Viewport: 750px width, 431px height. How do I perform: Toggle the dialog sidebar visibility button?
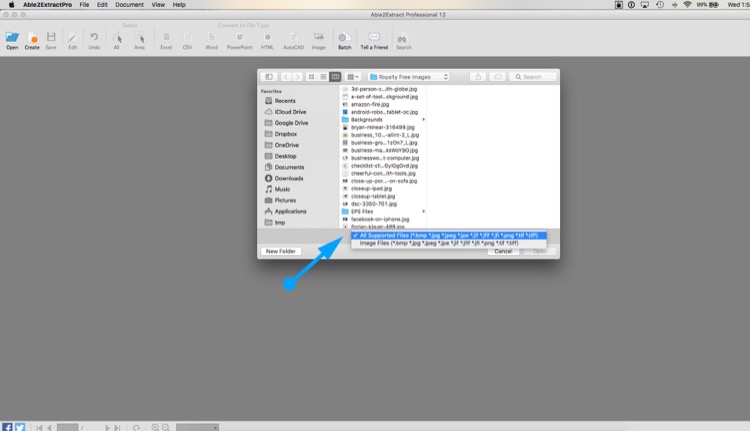(269, 77)
